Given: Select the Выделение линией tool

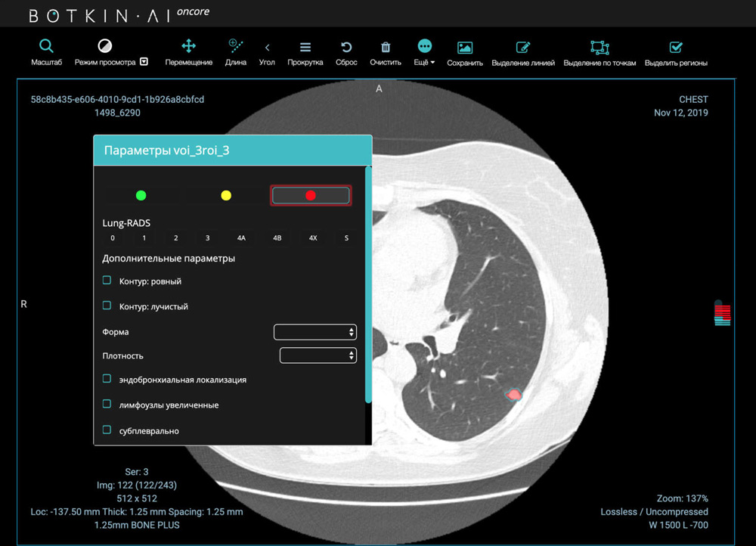Looking at the screenshot, I should pos(523,47).
